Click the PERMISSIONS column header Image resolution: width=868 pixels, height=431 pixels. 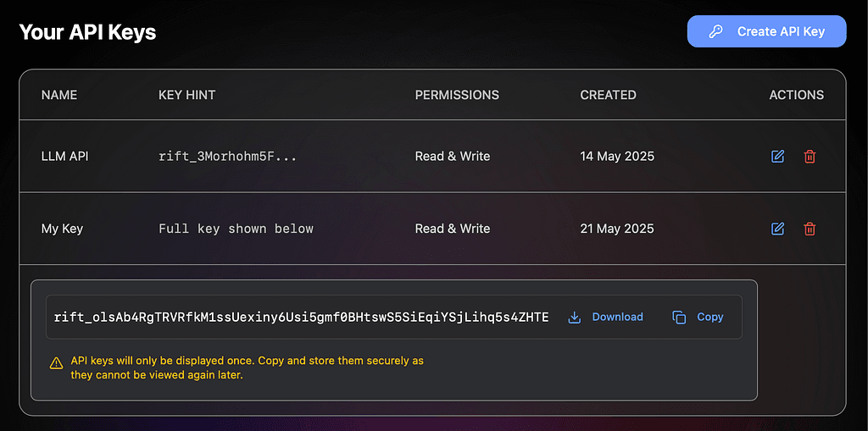coord(457,95)
